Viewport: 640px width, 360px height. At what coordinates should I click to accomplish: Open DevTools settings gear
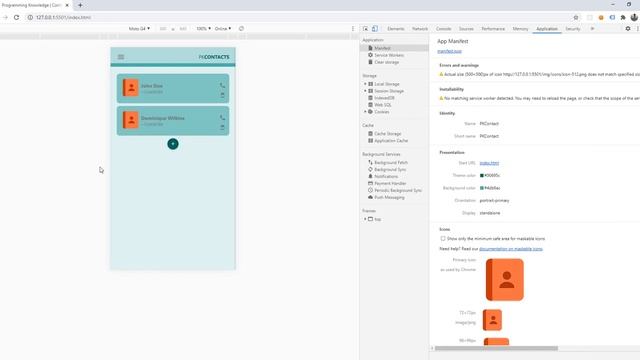(628, 29)
